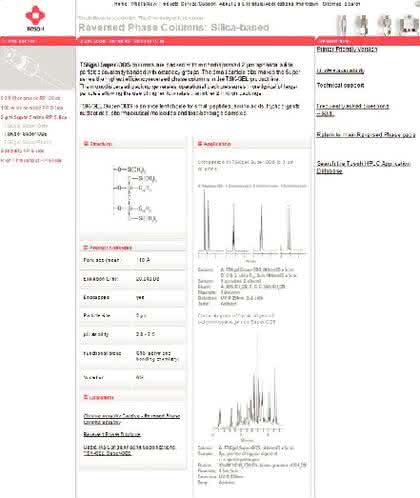This screenshot has width=420, height=498.
Task: Click the four-panel column comparison chromatogram
Action: [x=252, y=223]
